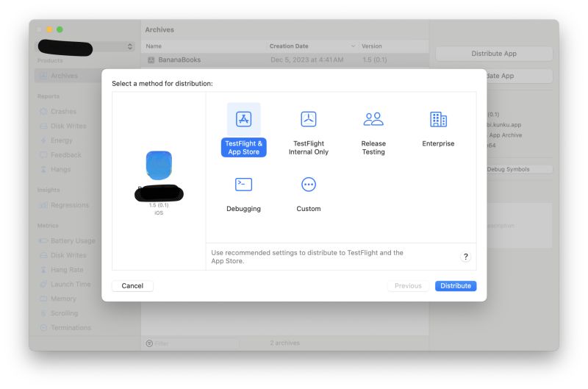Open Energy report in sidebar
The image size is (588, 389).
click(x=62, y=140)
